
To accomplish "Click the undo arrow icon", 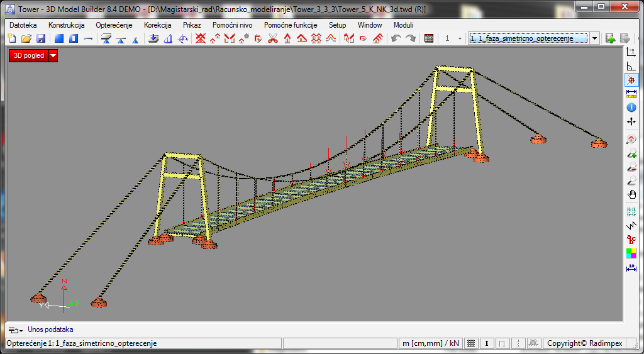I will (x=396, y=38).
